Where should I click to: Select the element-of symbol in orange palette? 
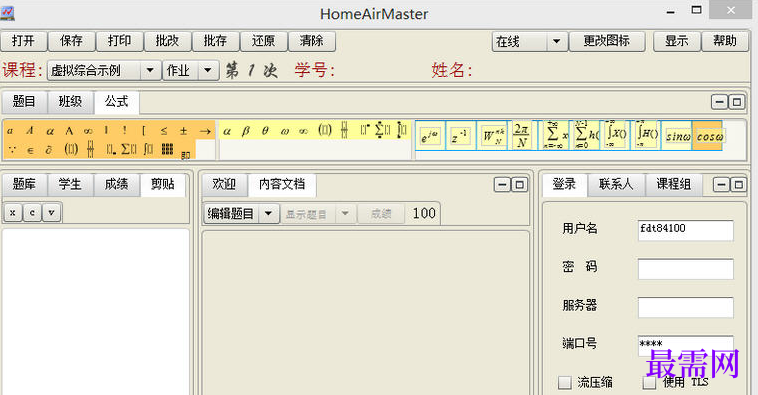click(30, 150)
